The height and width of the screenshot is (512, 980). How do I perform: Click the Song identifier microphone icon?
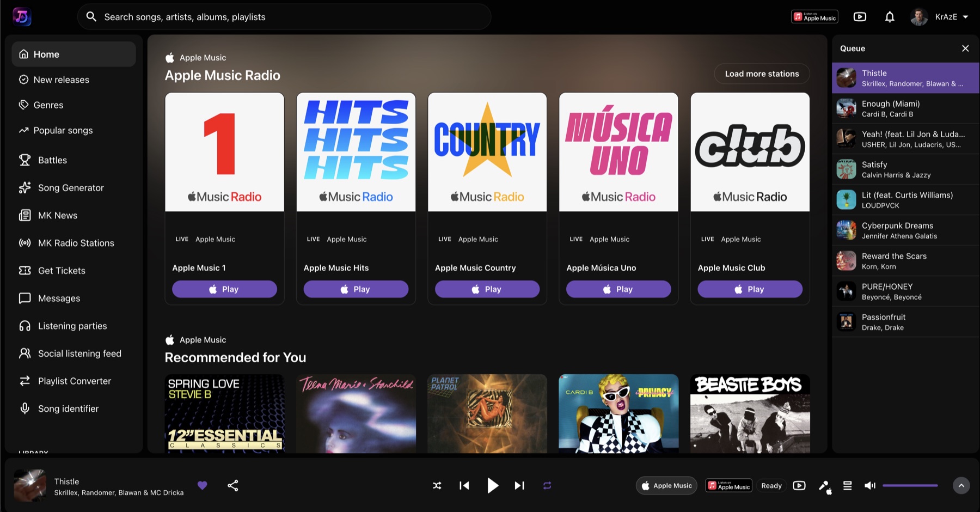point(24,409)
